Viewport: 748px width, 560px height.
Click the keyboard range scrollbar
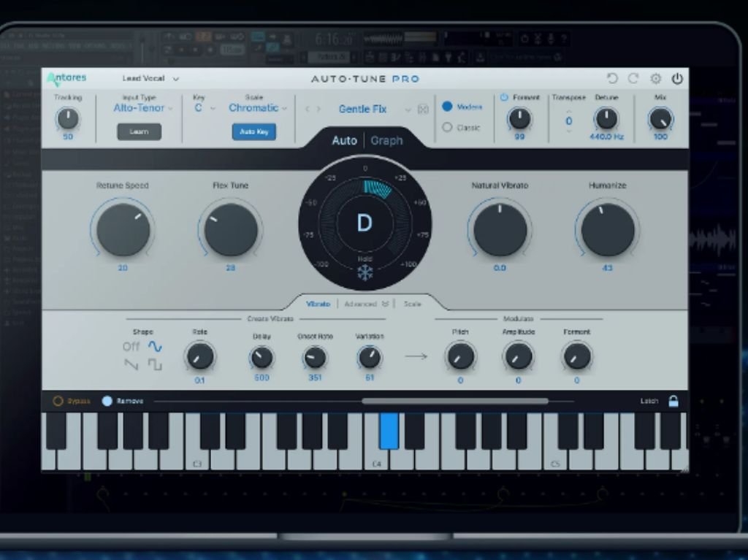coord(454,401)
